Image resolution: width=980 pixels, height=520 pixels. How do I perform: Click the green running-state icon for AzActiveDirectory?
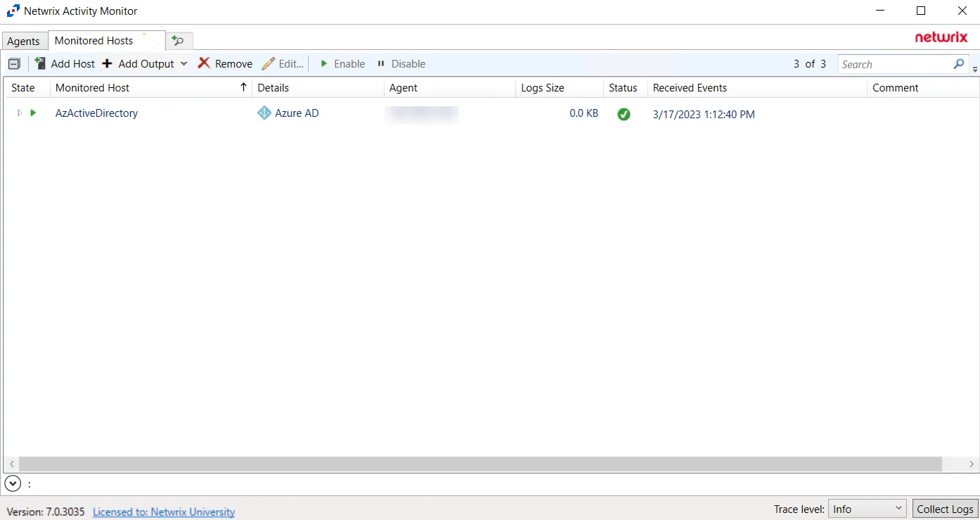(33, 113)
